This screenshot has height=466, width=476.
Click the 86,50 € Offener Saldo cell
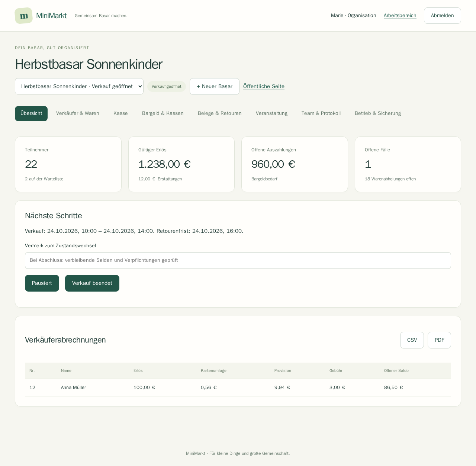point(393,388)
